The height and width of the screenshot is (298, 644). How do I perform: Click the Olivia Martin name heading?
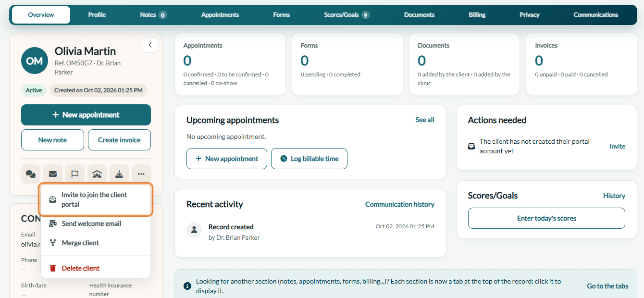point(85,51)
